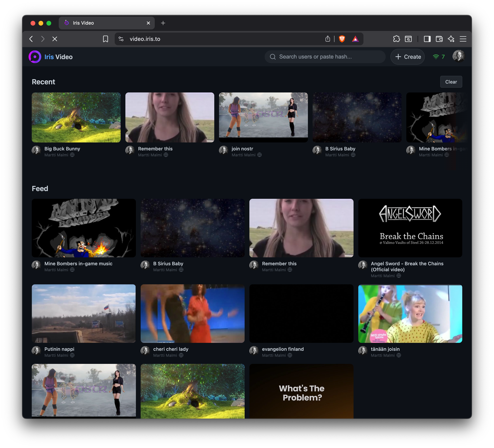
Task: Toggle the browser sidebar panel icon
Action: pyautogui.click(x=427, y=39)
